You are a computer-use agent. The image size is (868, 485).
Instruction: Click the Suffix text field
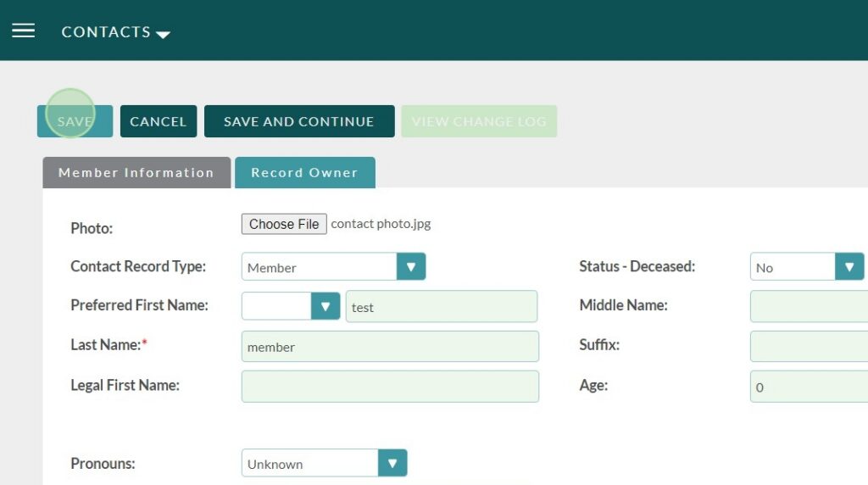[x=809, y=347]
